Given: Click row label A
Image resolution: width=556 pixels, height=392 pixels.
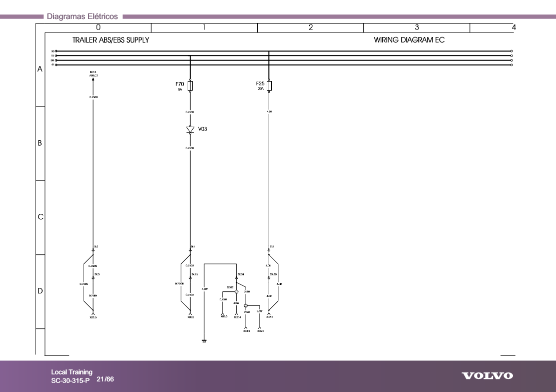Looking at the screenshot, I should point(40,69).
